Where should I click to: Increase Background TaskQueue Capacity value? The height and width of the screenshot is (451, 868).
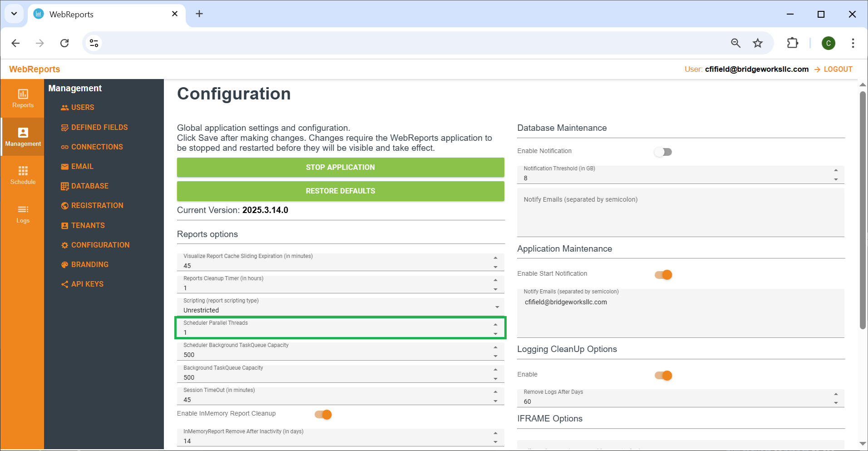point(495,370)
